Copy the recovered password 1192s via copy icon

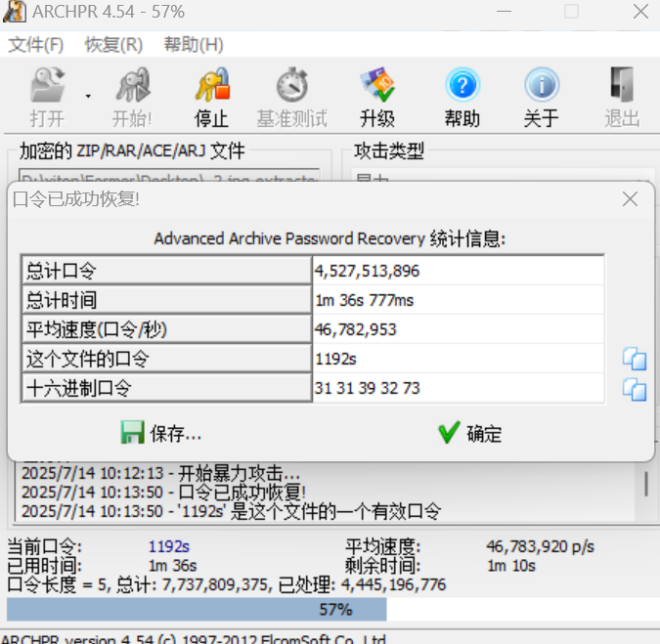(635, 360)
